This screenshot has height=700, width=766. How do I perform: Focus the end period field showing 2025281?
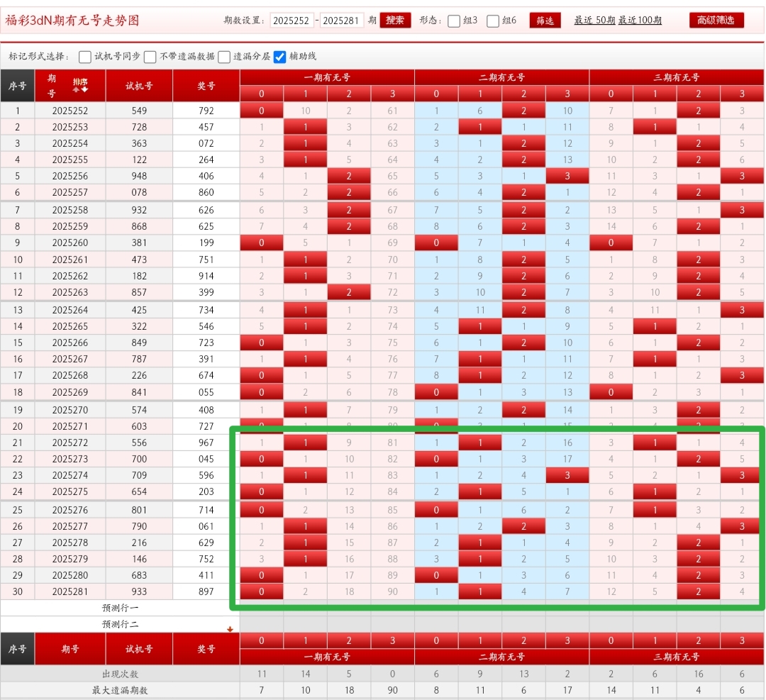coord(341,21)
